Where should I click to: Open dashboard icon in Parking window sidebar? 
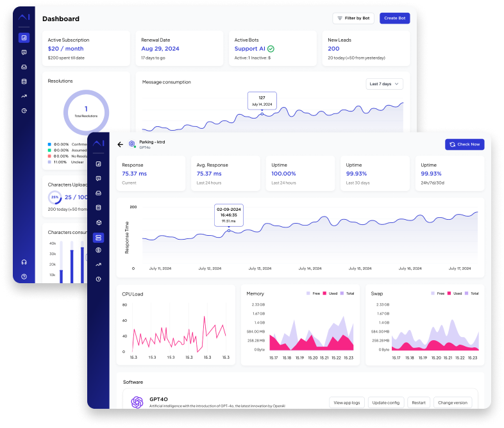[x=99, y=164]
